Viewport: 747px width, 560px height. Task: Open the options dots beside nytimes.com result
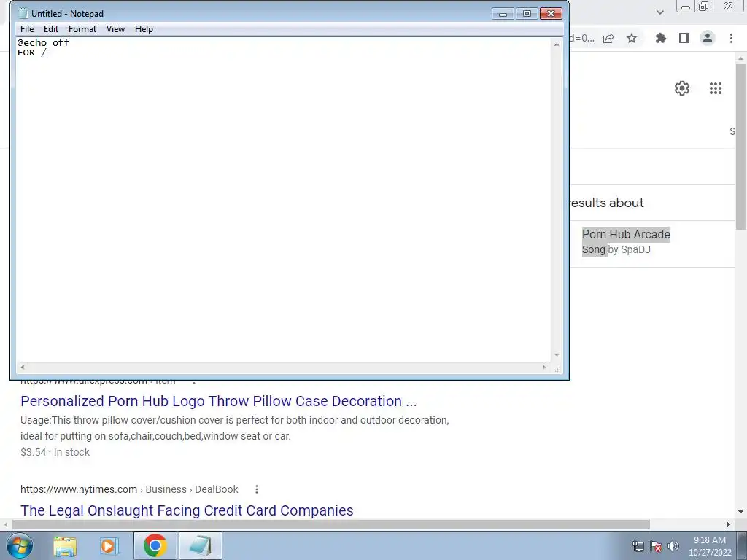tap(257, 489)
